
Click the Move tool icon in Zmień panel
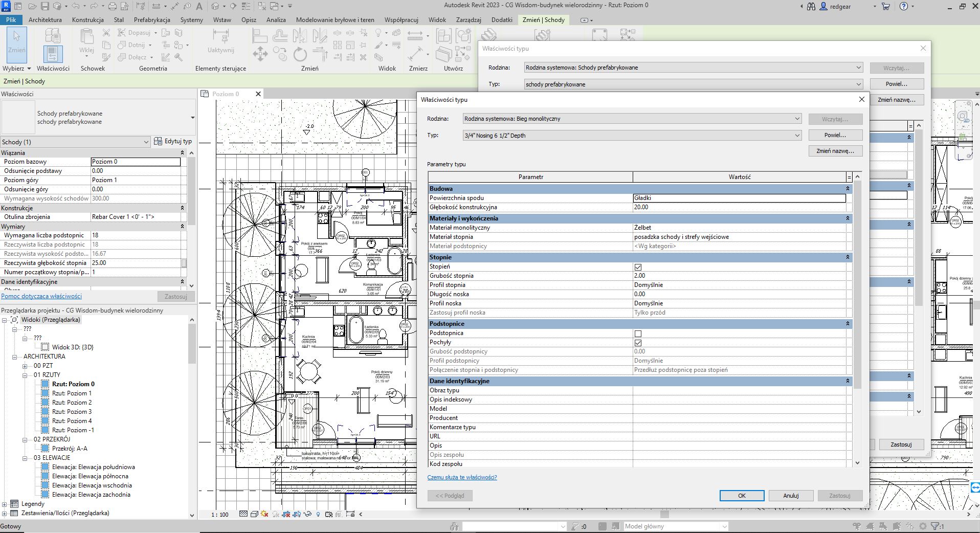point(260,54)
